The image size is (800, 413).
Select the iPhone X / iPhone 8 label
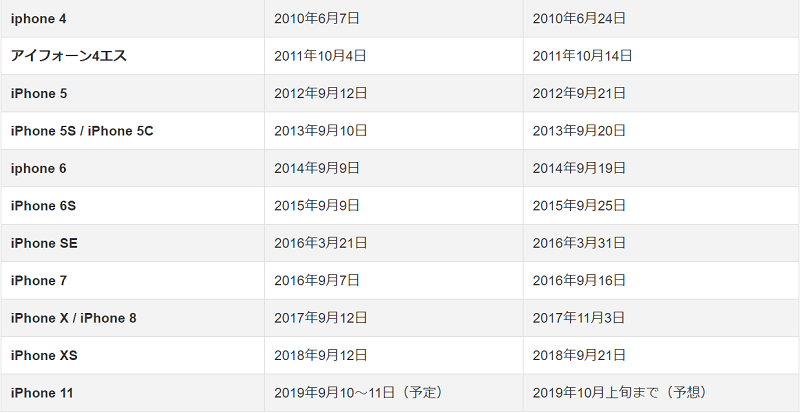point(73,318)
